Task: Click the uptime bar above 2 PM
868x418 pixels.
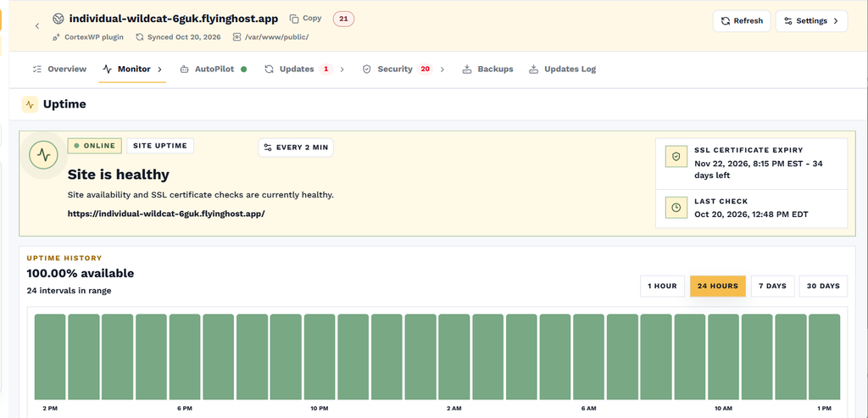Action: click(50, 357)
